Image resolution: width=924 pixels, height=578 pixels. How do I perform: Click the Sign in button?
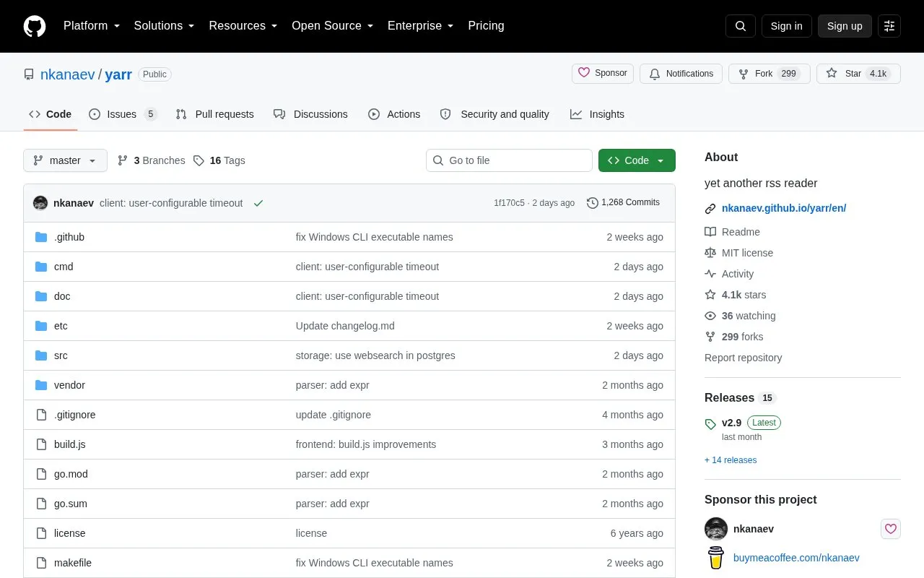tap(786, 26)
